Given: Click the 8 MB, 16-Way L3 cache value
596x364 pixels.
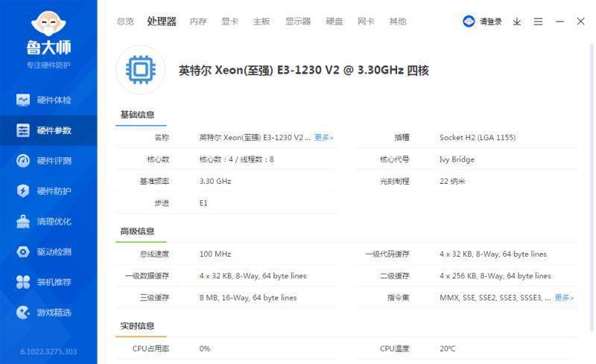Looking at the screenshot, I should pos(248,298).
